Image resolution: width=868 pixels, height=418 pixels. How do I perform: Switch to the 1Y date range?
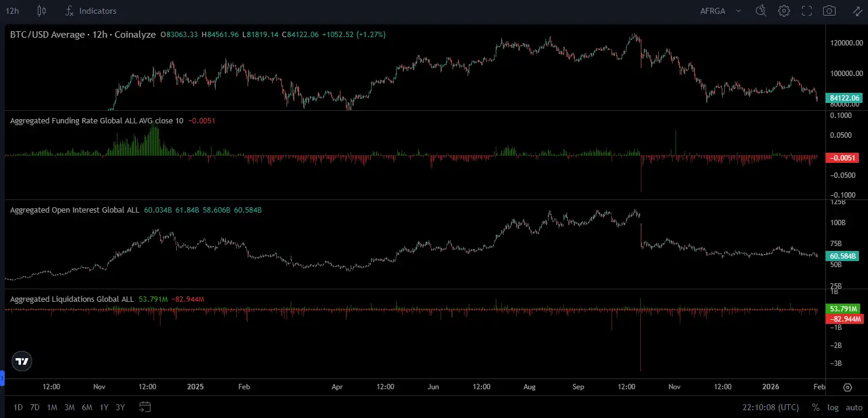[103, 407]
